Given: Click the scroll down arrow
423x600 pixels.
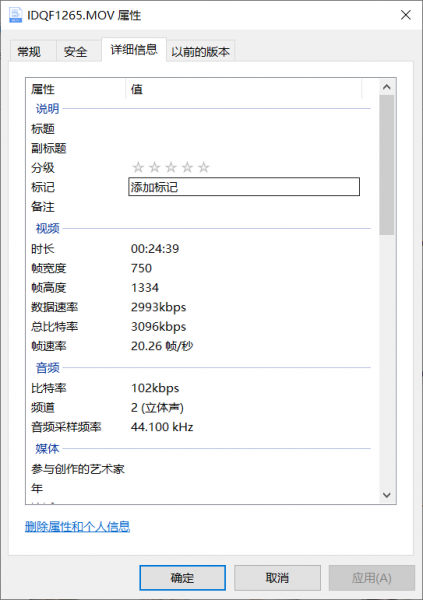Looking at the screenshot, I should click(387, 495).
